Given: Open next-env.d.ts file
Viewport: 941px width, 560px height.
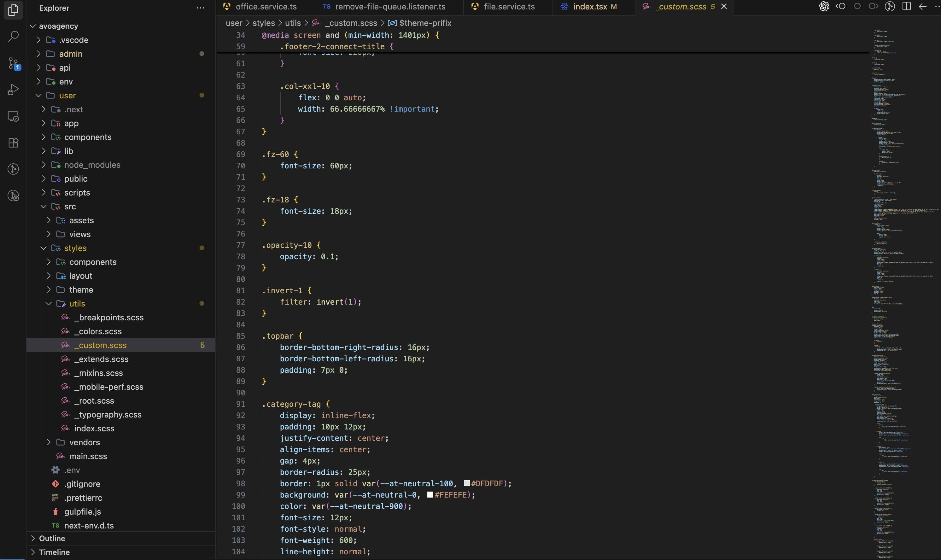Looking at the screenshot, I should pyautogui.click(x=121, y=525).
